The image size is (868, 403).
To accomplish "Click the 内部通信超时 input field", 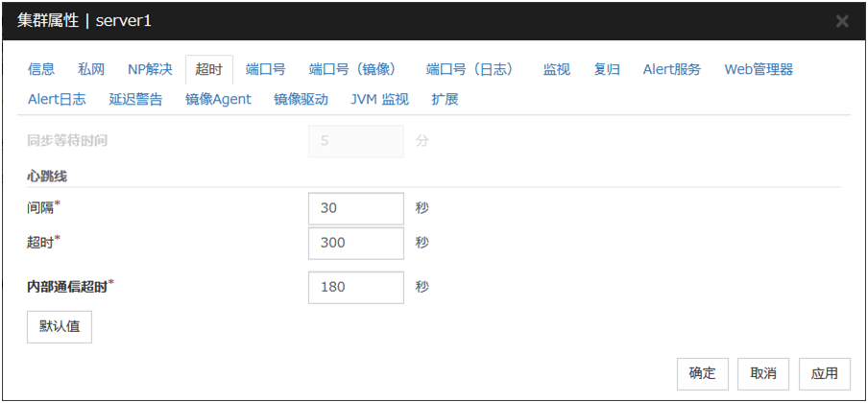I will [356, 287].
